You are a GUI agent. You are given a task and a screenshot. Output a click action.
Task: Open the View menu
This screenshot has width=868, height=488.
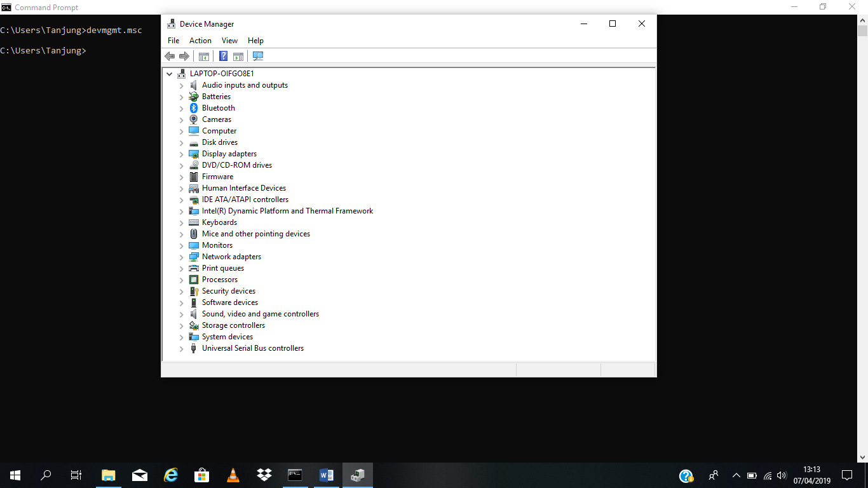click(x=229, y=40)
